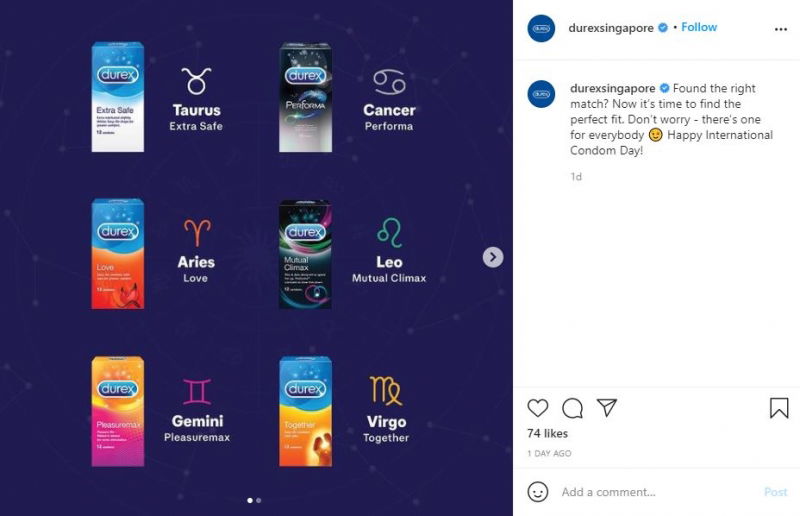Open durexsingapore profile avatar in header
The height and width of the screenshot is (516, 800).
(x=541, y=29)
